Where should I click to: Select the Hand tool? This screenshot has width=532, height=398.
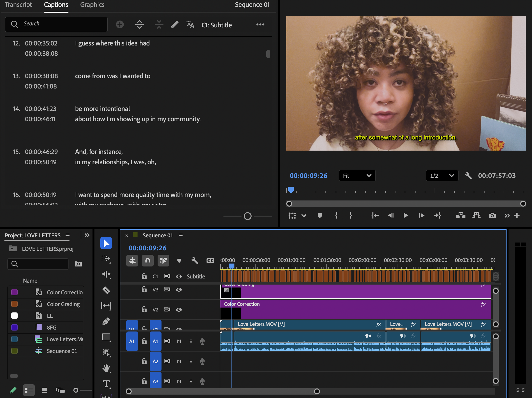(106, 368)
